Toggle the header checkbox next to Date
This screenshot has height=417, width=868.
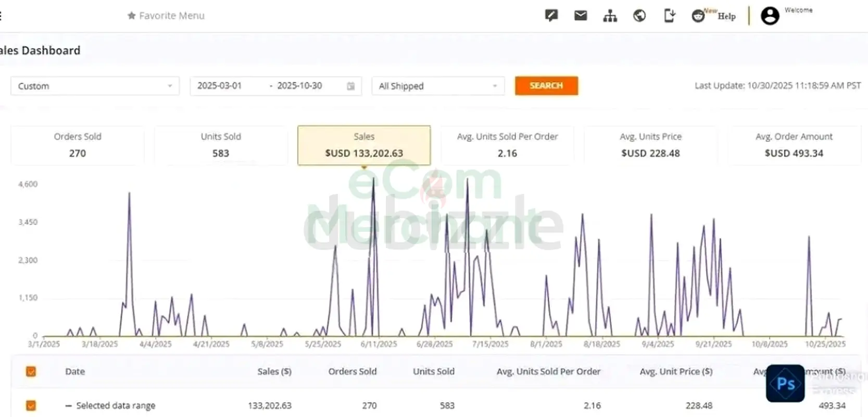pyautogui.click(x=31, y=371)
